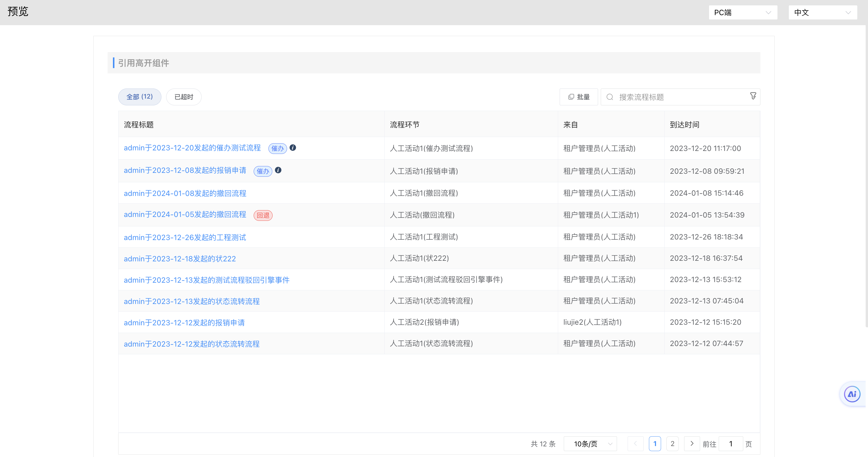Switch to the 已超时 tab
868x457 pixels.
click(x=184, y=97)
